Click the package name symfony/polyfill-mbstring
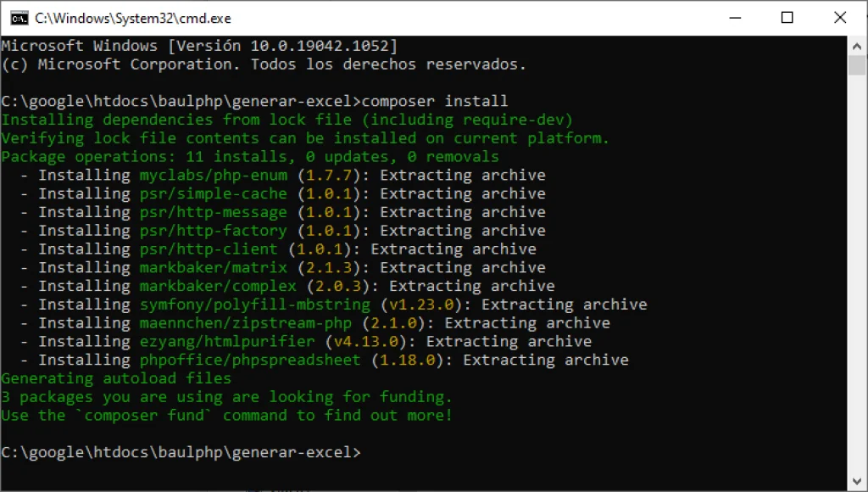This screenshot has width=868, height=492. [254, 305]
